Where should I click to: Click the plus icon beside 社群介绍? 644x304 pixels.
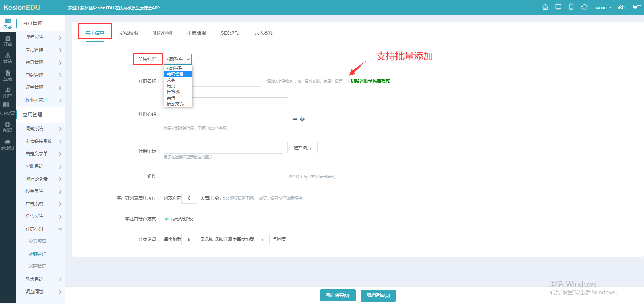(302, 119)
